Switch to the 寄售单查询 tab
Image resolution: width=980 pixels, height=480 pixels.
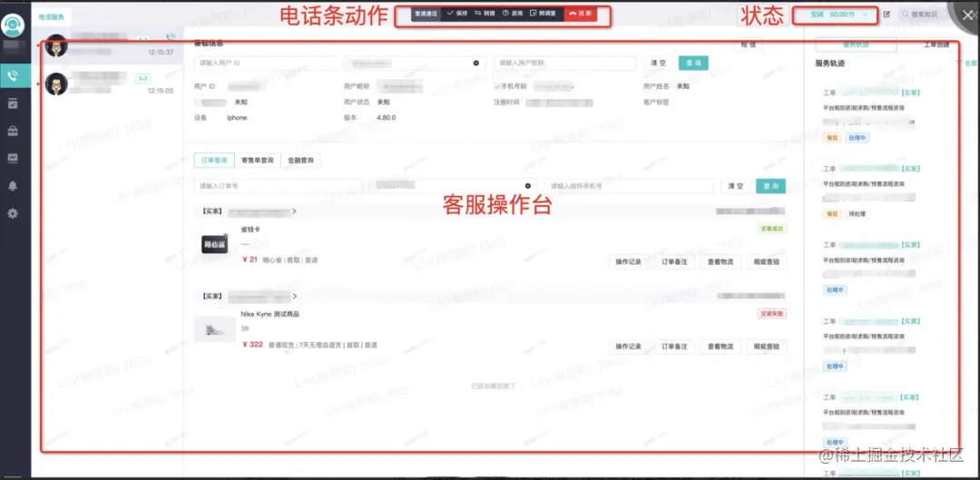point(258,161)
